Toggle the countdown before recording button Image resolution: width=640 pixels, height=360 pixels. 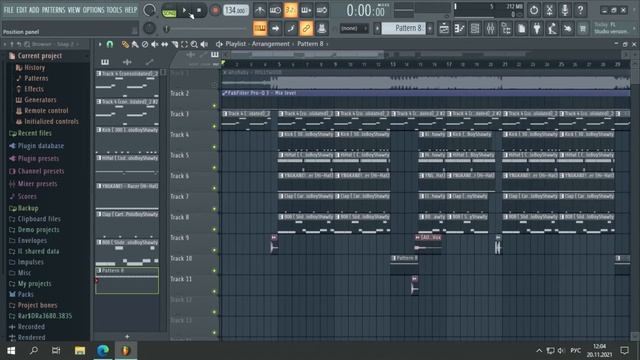pos(291,10)
